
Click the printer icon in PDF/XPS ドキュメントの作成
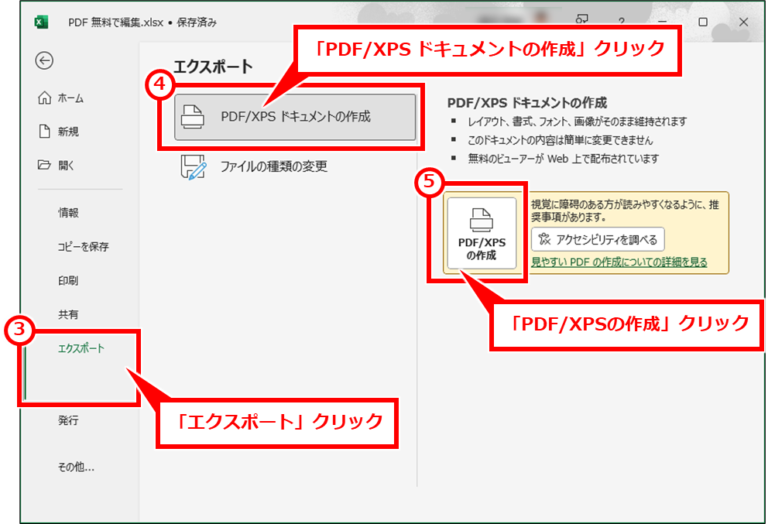(x=192, y=117)
